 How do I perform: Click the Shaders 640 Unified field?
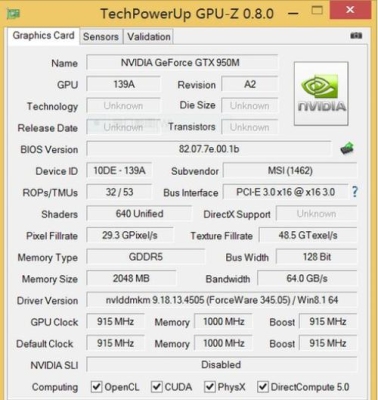coord(139,214)
